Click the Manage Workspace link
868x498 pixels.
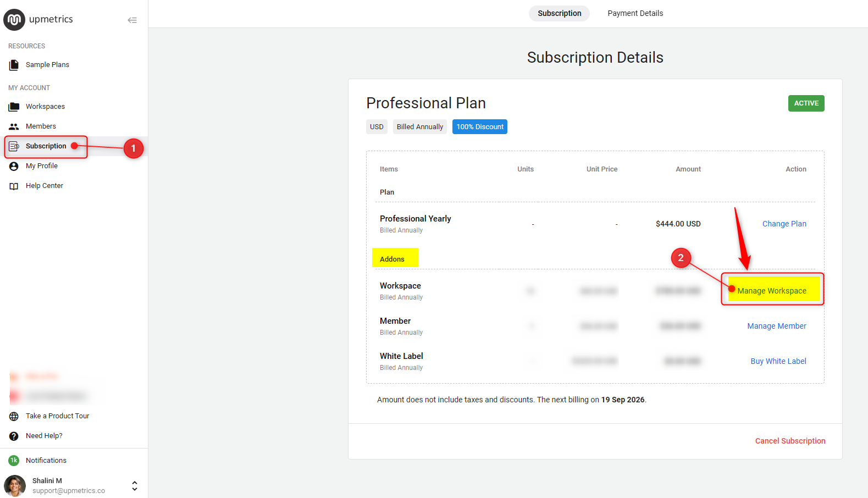point(772,291)
